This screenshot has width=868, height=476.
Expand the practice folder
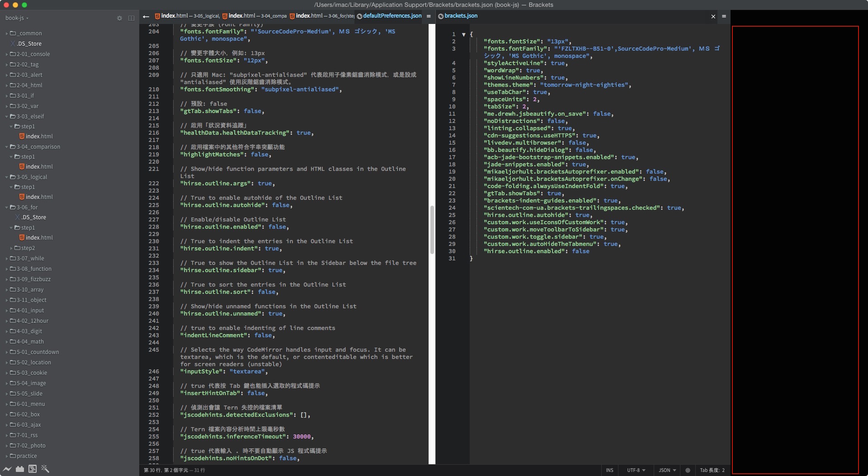[x=7, y=456]
